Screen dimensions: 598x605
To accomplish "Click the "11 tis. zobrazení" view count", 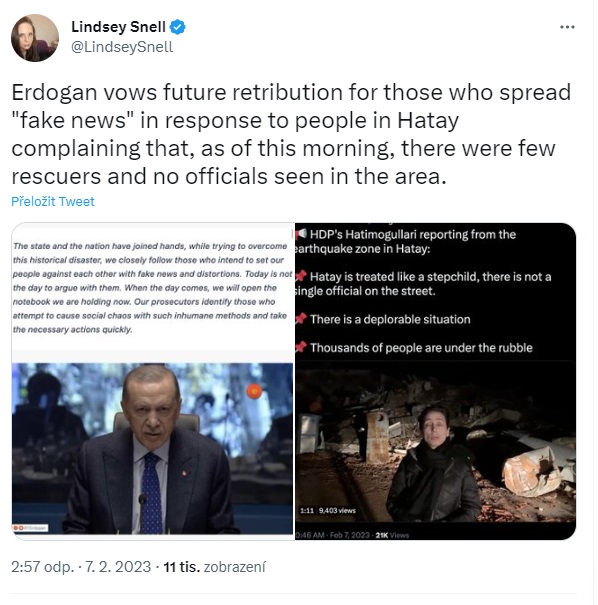I will (215, 567).
